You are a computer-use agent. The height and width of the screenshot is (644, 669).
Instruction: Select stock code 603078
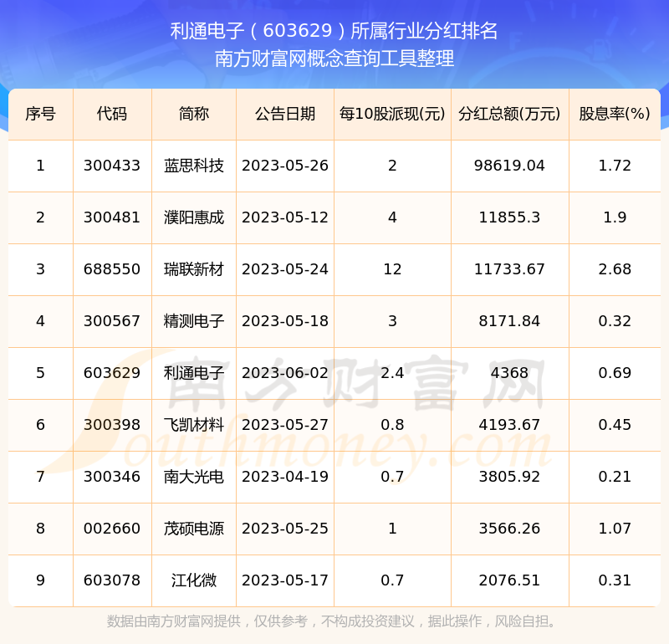pos(112,580)
